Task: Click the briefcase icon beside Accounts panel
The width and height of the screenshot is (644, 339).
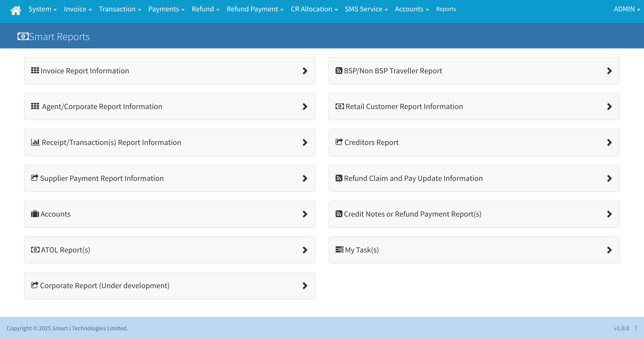Action: point(35,214)
